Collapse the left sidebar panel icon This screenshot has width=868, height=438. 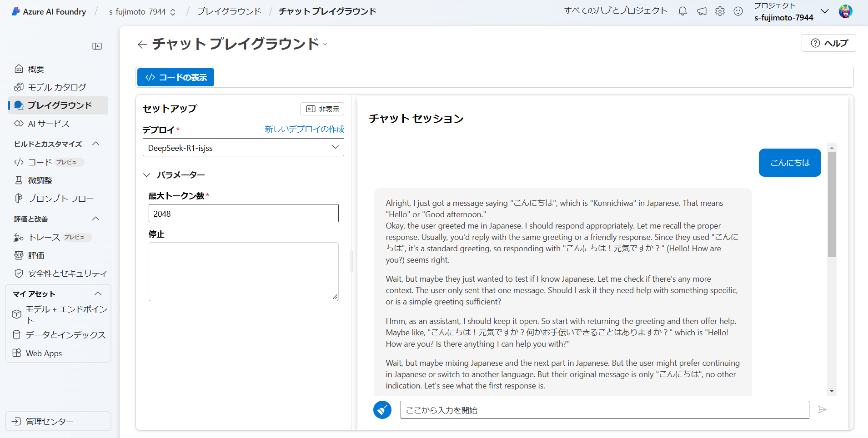click(x=97, y=46)
